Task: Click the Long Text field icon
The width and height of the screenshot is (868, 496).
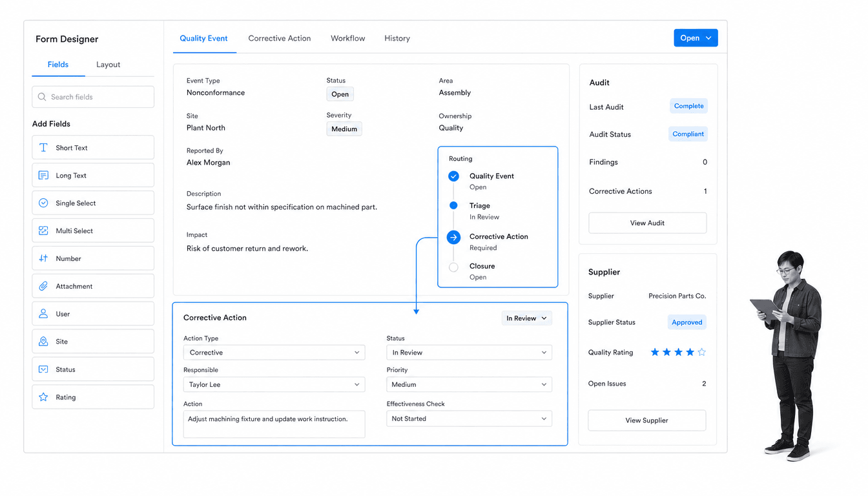Action: pyautogui.click(x=43, y=176)
